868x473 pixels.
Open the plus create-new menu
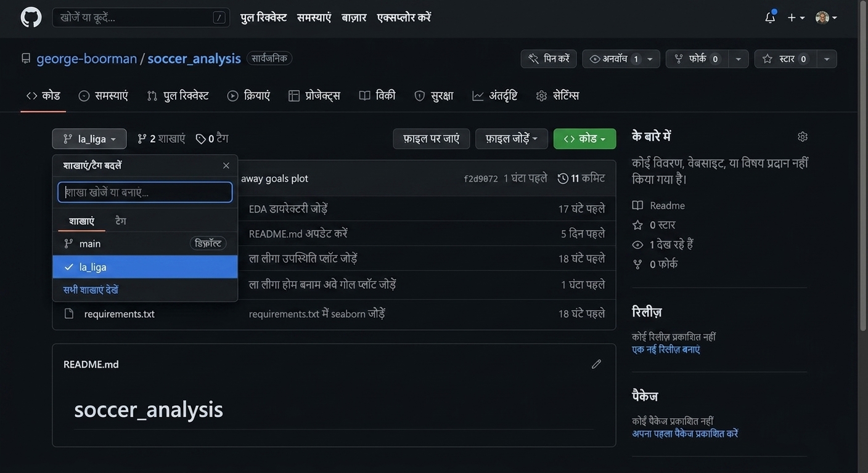pyautogui.click(x=796, y=18)
